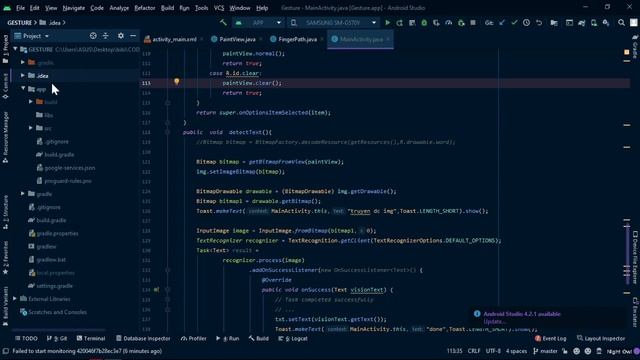This screenshot has height=360, width=640.
Task: Open the File menu
Action: (20, 8)
